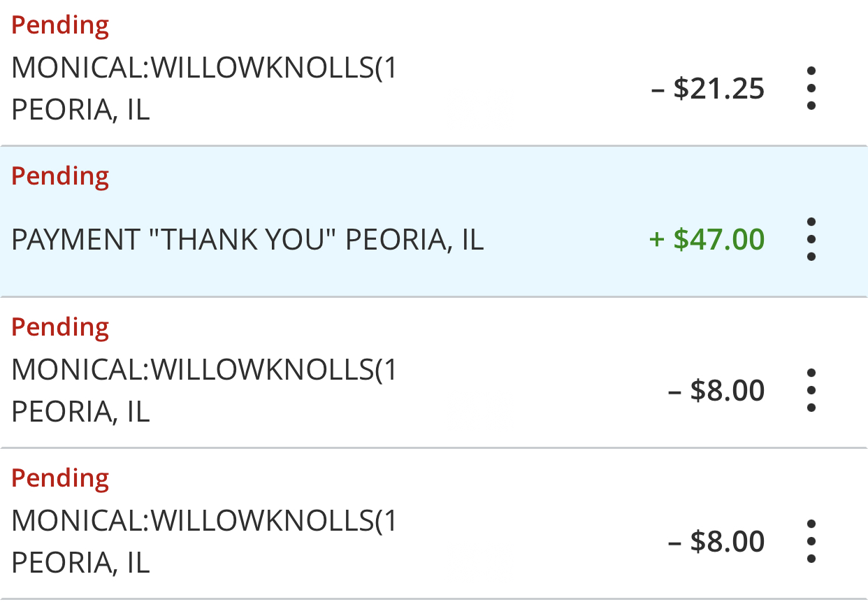
Task: Click the – $8.00 amount in the last row
Action: click(716, 541)
